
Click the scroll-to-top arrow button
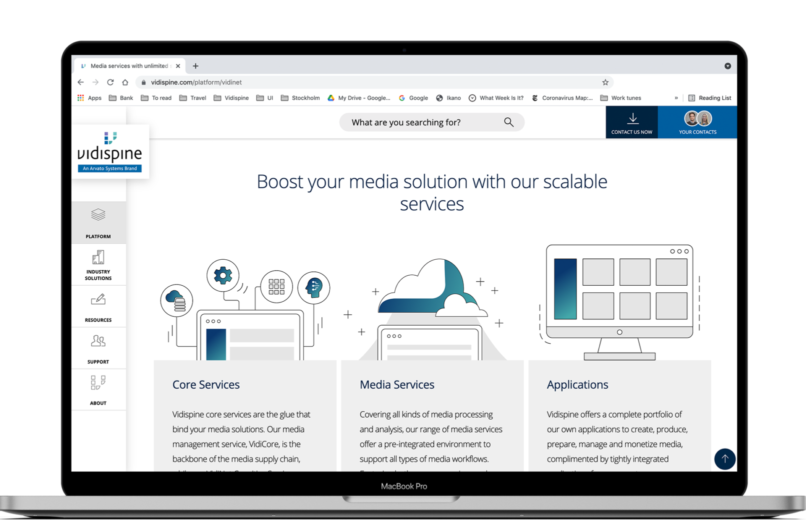point(724,459)
